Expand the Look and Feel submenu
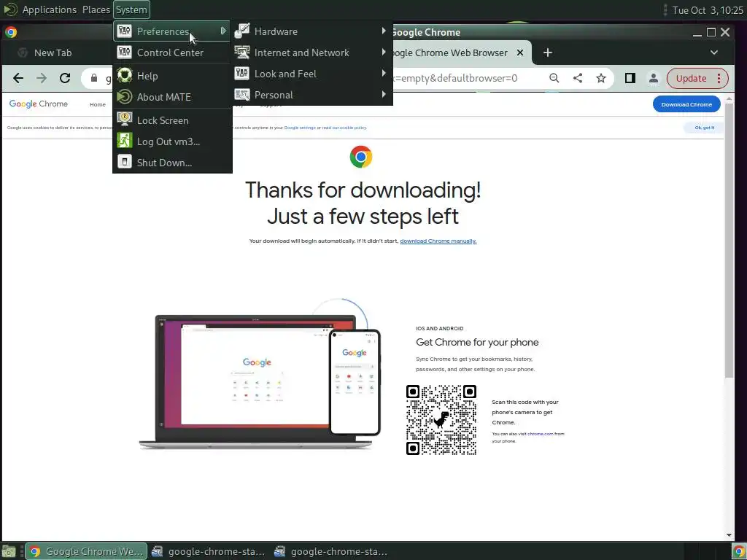747x560 pixels. (x=311, y=74)
